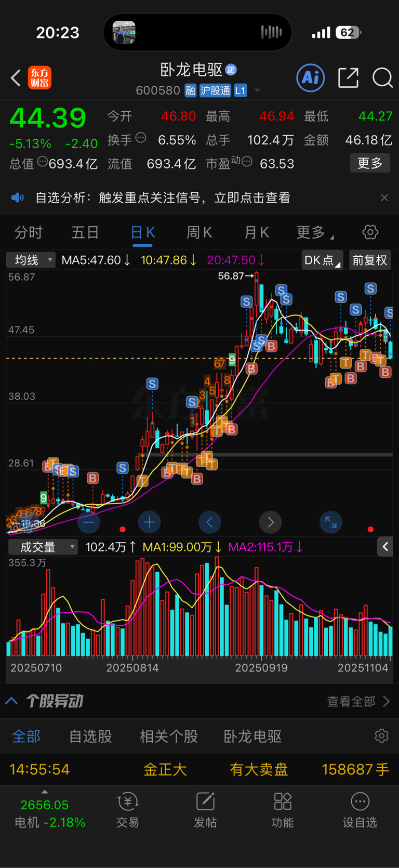Select the 全部 filter tab

click(x=26, y=736)
